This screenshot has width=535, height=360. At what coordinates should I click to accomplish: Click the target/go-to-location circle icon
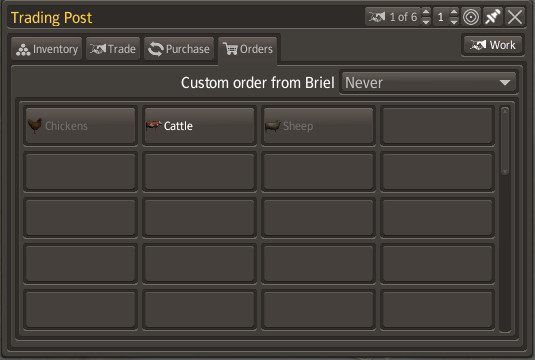click(471, 17)
